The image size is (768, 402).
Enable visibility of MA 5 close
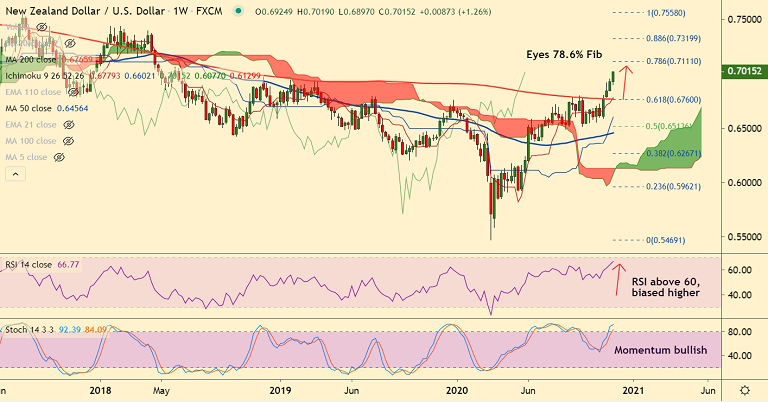[59, 157]
